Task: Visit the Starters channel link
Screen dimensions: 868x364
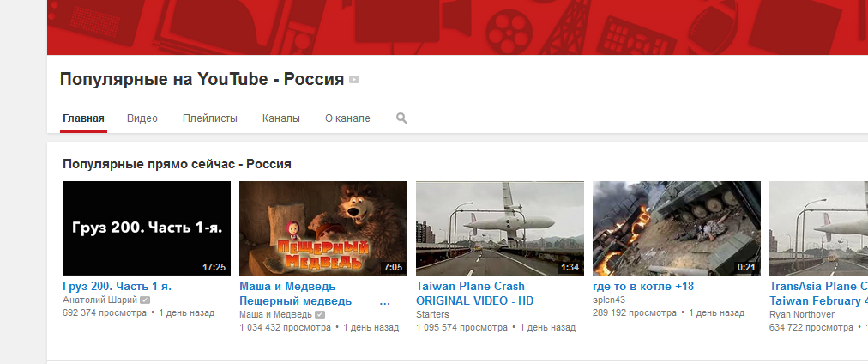Action: [433, 314]
